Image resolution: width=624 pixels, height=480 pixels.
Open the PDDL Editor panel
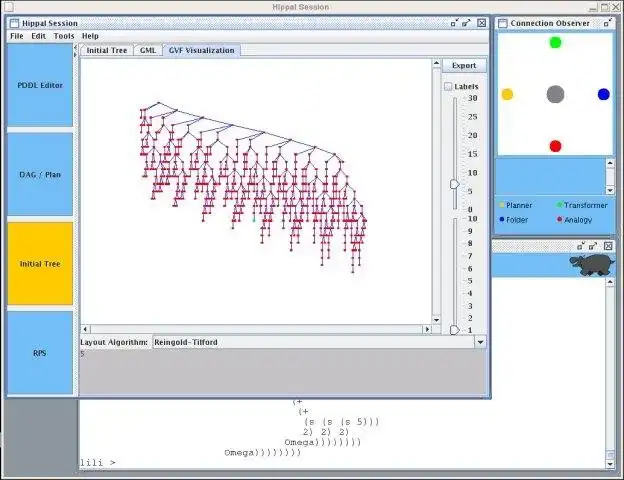click(40, 85)
